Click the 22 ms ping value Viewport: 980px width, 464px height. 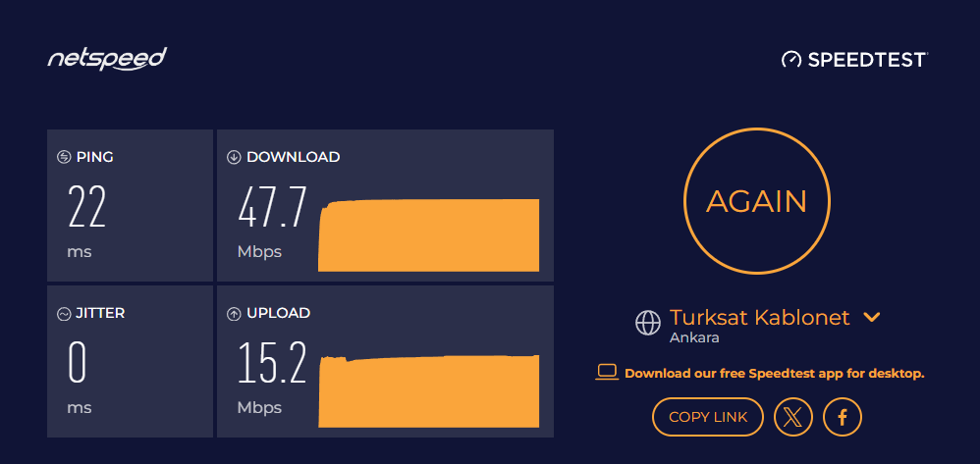86,208
